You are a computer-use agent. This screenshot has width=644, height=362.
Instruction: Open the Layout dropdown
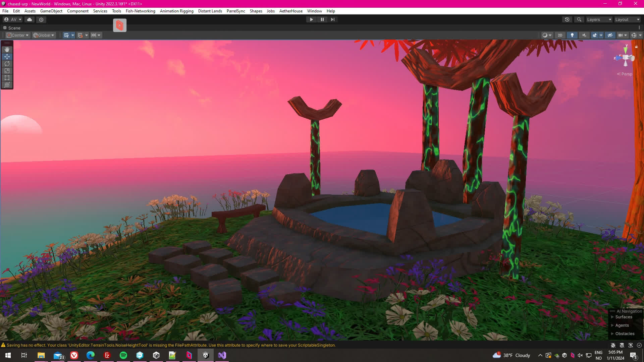[x=627, y=19]
